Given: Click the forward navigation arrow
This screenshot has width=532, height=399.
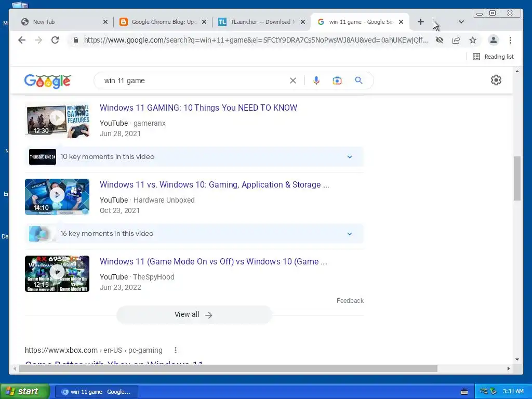Looking at the screenshot, I should click(x=38, y=40).
